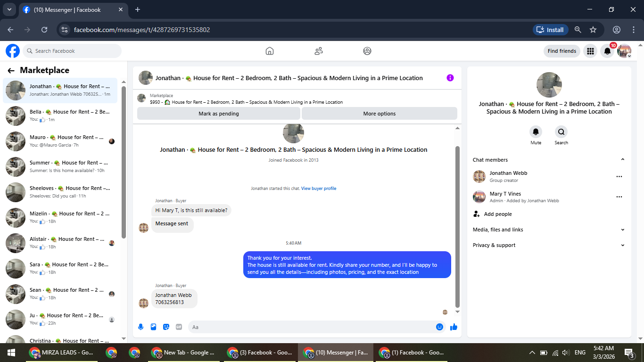The image size is (644, 362).
Task: Open Bella conversation in Marketplace list
Action: pos(60,116)
